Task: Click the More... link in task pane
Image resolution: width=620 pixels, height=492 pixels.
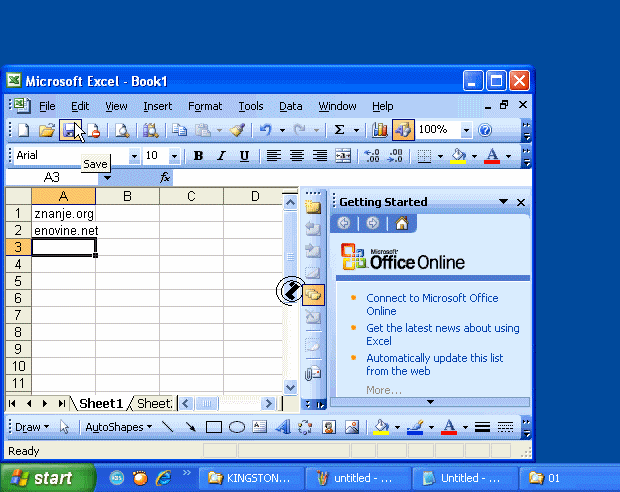Action: coord(384,390)
